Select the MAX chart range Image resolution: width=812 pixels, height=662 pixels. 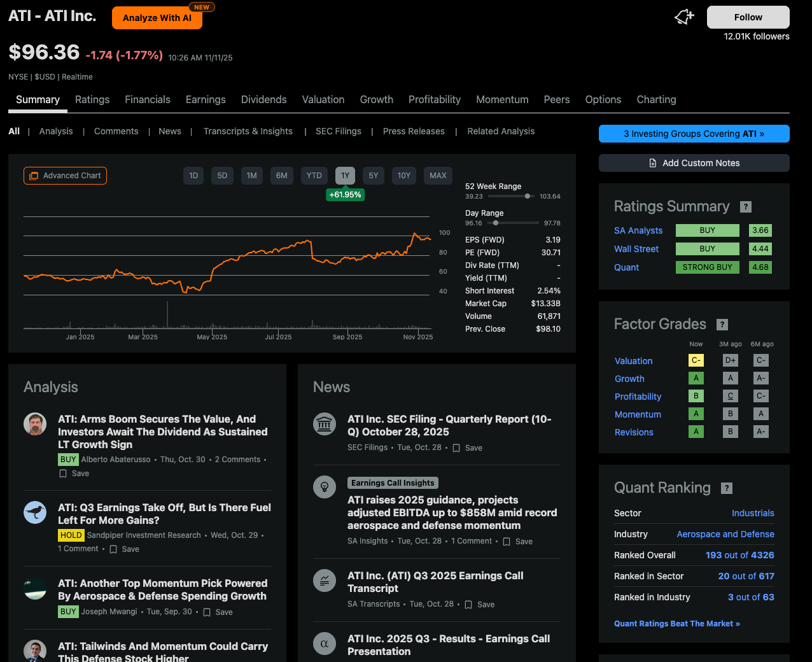(x=438, y=176)
